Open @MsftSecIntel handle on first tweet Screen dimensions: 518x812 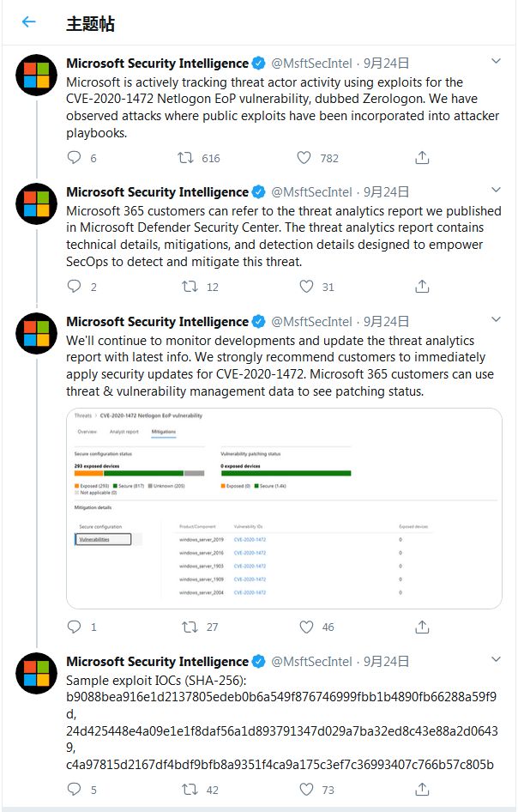tap(311, 64)
